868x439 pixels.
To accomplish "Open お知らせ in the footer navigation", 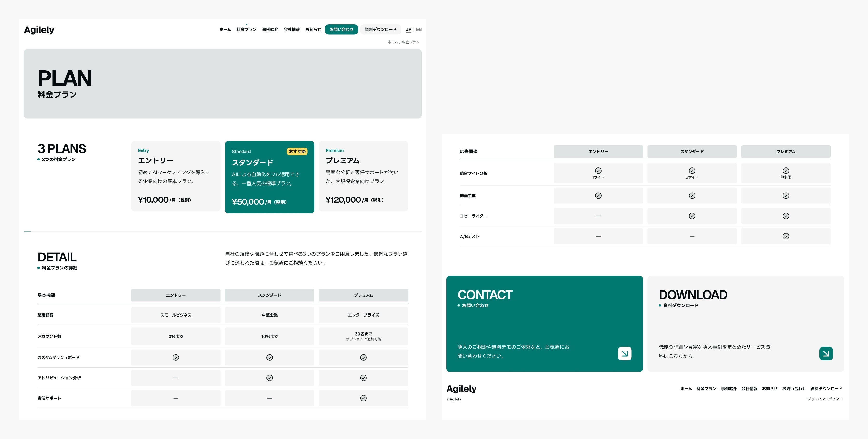I will [770, 389].
